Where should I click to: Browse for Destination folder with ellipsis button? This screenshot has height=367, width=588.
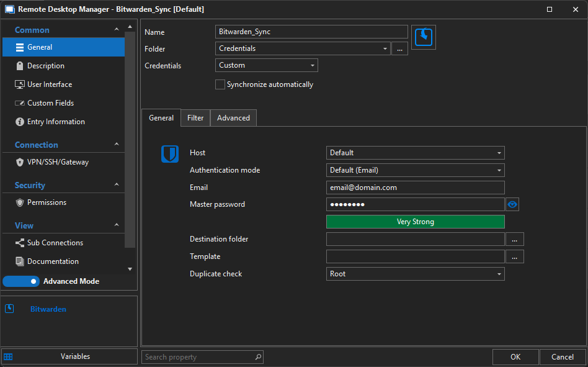515,239
